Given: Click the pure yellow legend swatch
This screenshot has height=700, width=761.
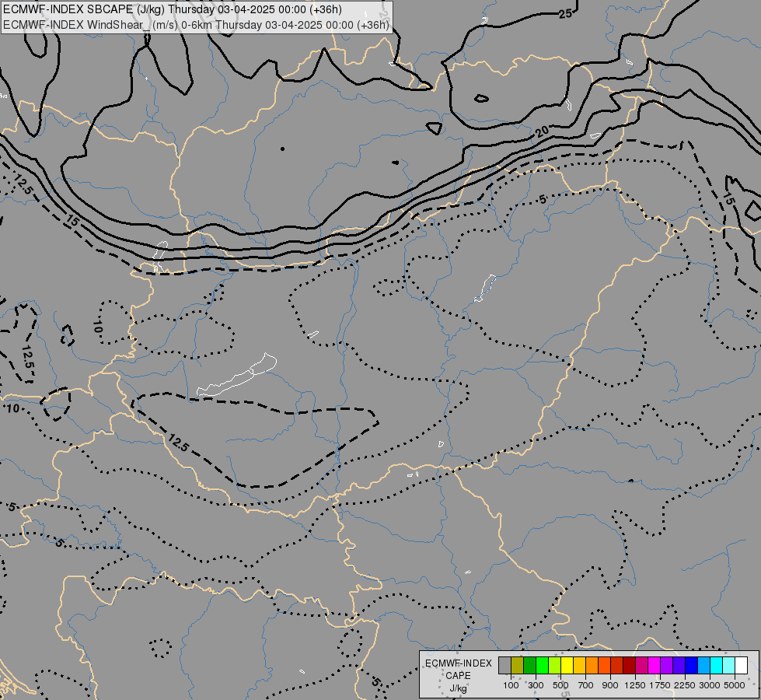Looking at the screenshot, I should (x=567, y=665).
